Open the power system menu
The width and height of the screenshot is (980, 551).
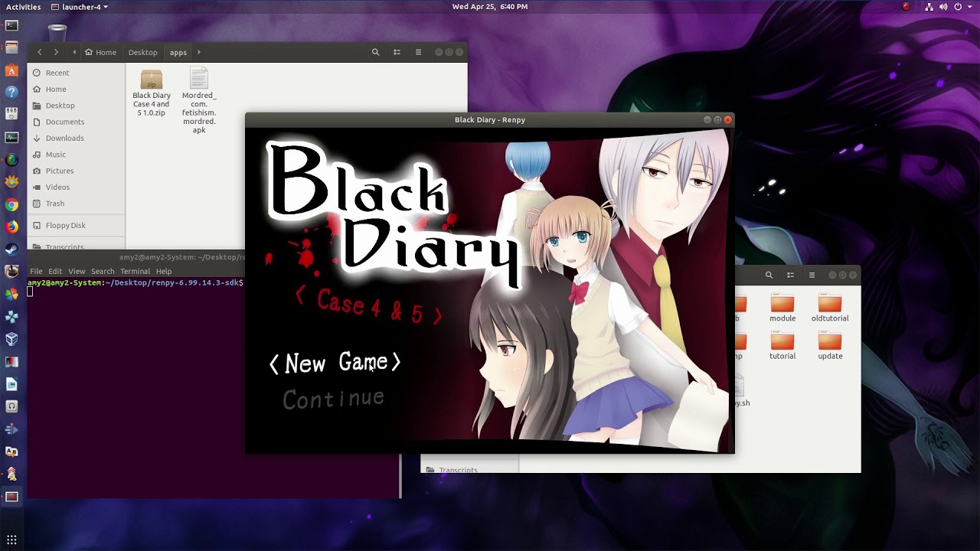pos(958,7)
